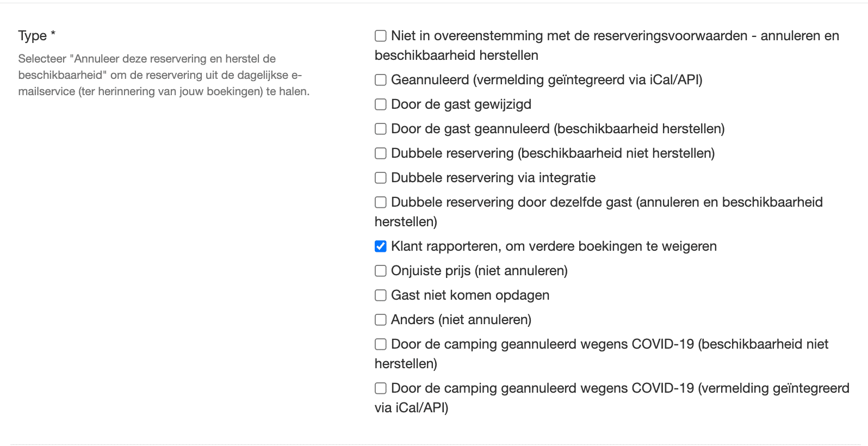
Task: Select Dubbele reservering door dezelfde gast
Action: click(x=381, y=202)
